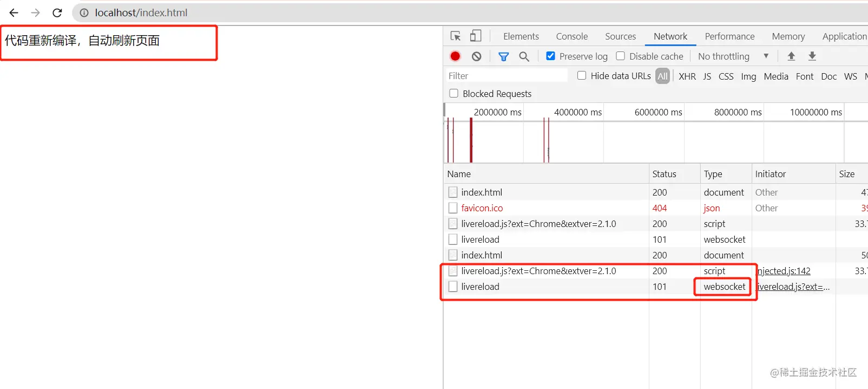The height and width of the screenshot is (389, 868).
Task: Sort requests by Initiator column header
Action: [x=793, y=174]
